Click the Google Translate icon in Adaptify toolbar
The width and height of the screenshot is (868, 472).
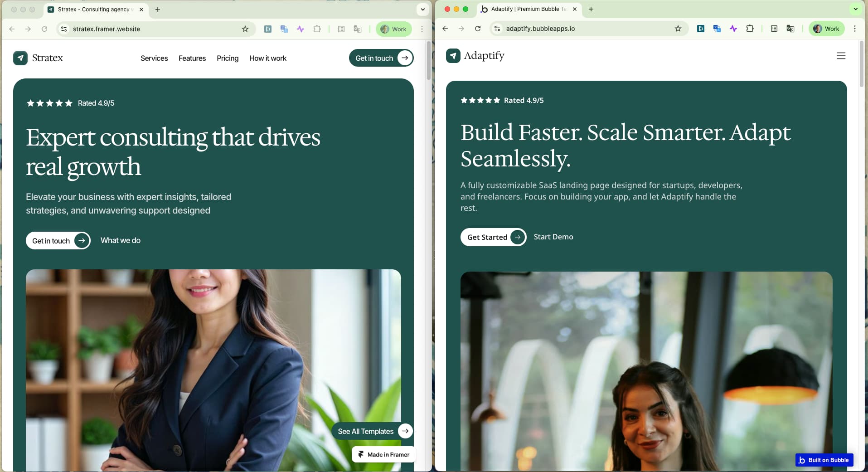pyautogui.click(x=790, y=29)
